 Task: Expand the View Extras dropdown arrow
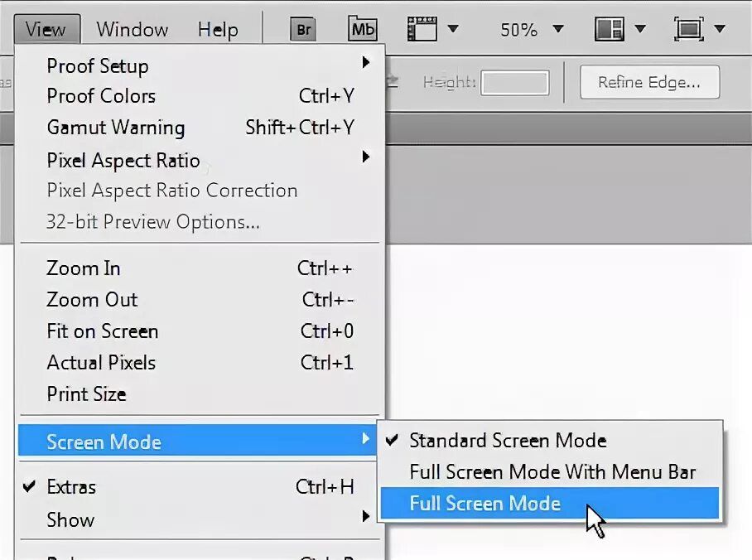(x=453, y=29)
